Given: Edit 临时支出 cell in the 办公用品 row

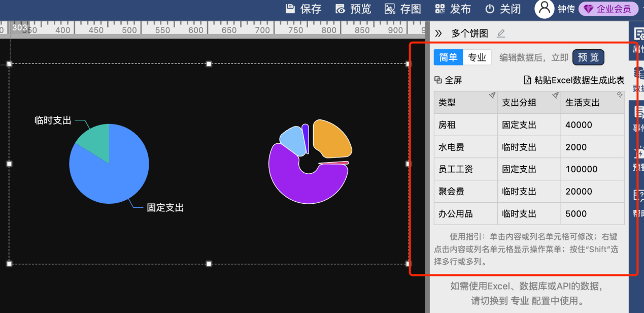Looking at the screenshot, I should coord(529,214).
